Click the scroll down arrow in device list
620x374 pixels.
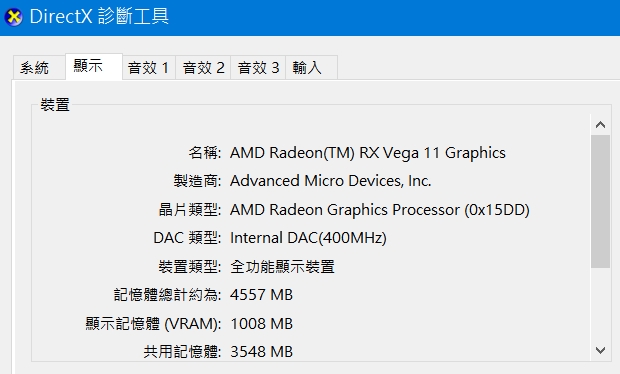pos(600,350)
